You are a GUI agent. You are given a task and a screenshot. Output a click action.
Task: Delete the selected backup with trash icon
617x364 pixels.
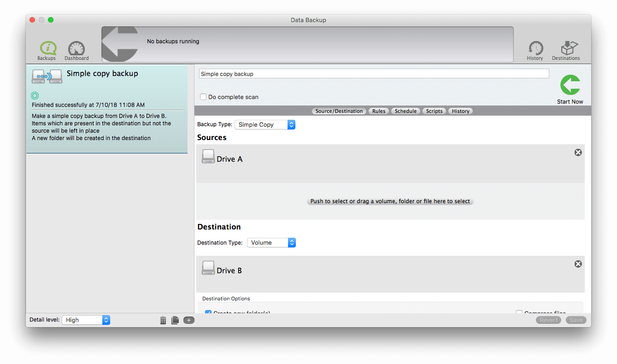[x=163, y=320]
